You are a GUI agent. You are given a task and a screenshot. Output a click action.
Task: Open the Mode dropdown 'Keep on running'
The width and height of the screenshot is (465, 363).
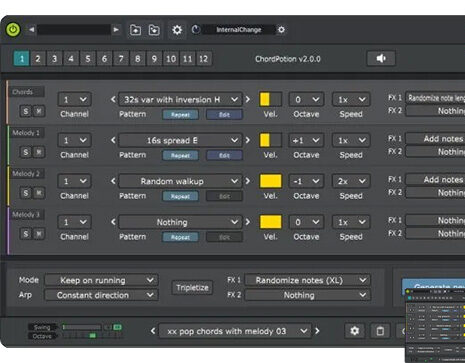point(101,280)
